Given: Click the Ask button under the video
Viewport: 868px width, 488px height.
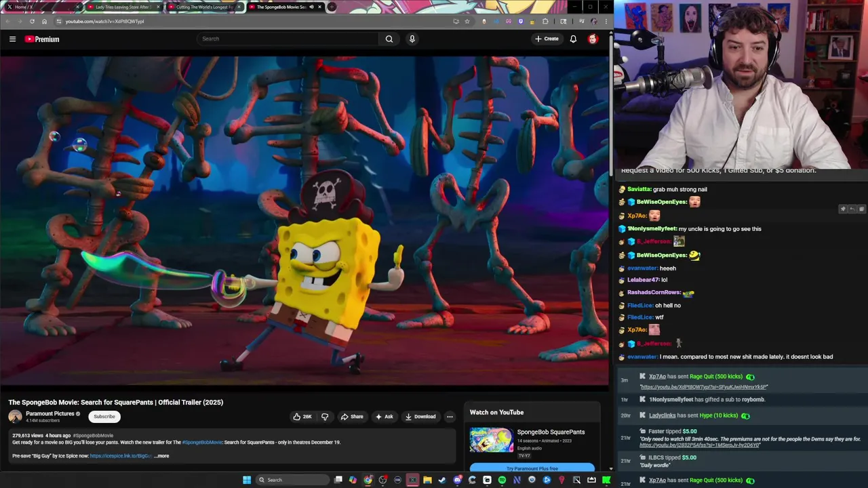Looking at the screenshot, I should point(384,417).
